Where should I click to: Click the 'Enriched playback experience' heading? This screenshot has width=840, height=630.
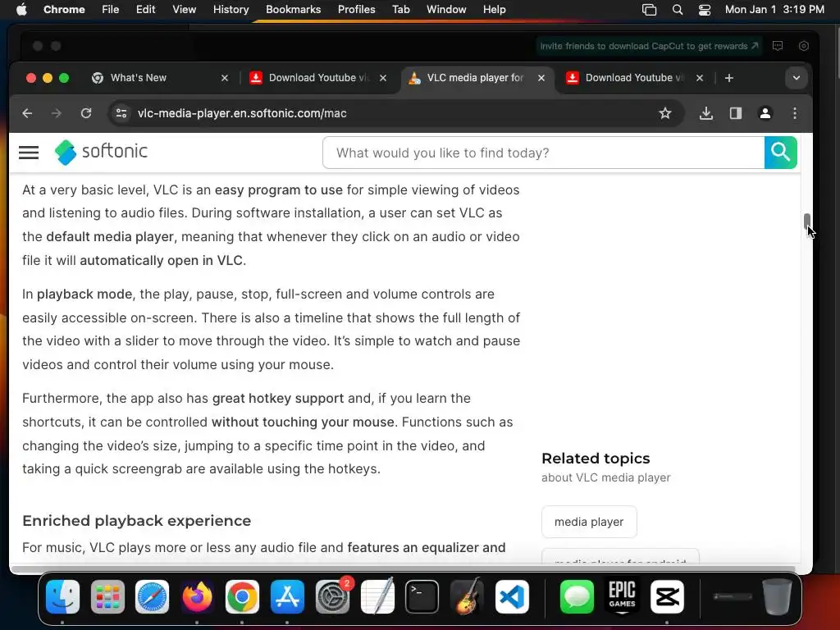[137, 521]
